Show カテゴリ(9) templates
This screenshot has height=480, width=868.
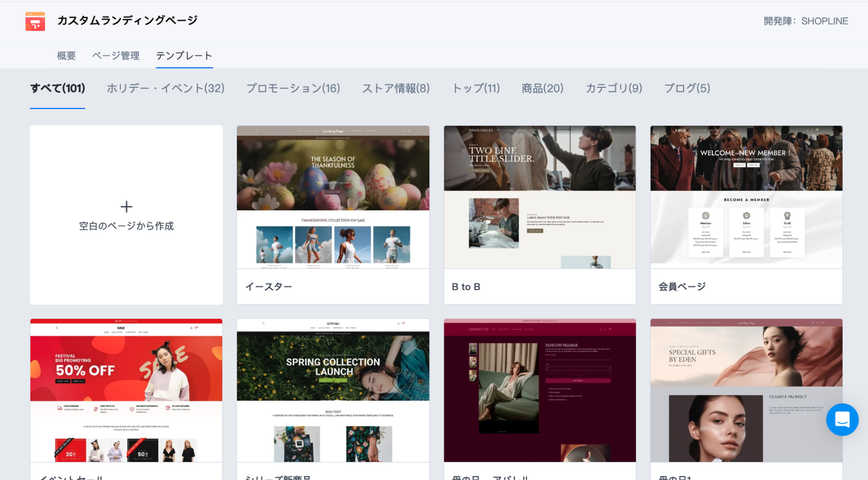614,88
